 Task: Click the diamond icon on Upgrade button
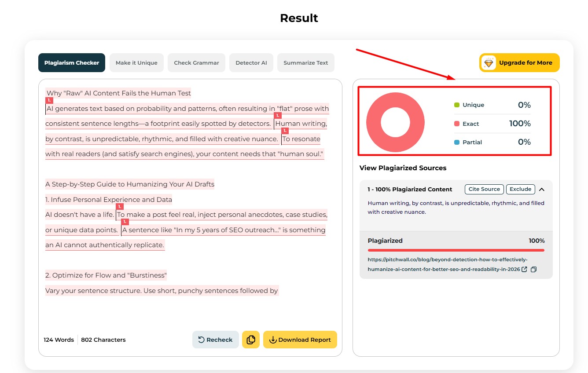(x=489, y=63)
